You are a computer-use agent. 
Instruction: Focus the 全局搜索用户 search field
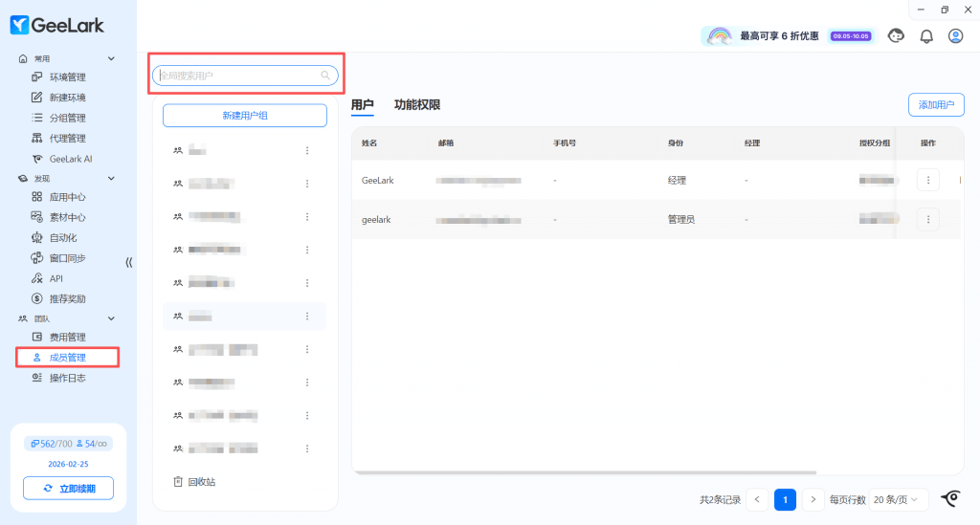click(237, 76)
